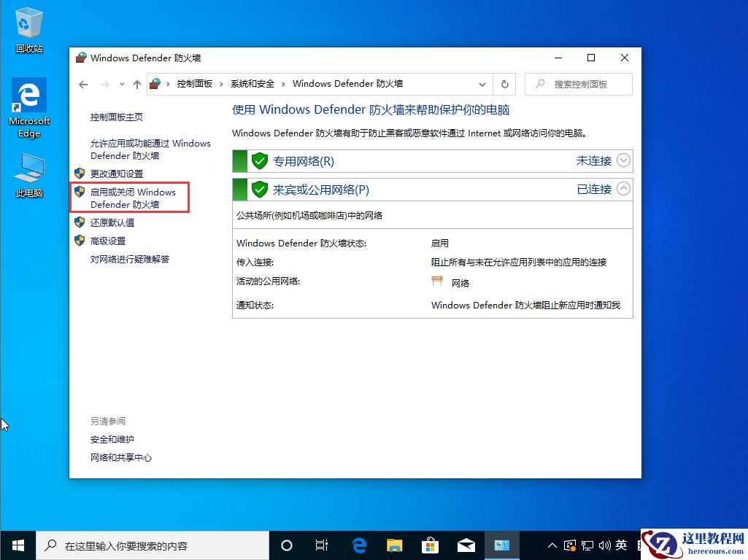Expand the 专用网络(R) section chevron
Screen dimensions: 748x560
click(x=624, y=160)
